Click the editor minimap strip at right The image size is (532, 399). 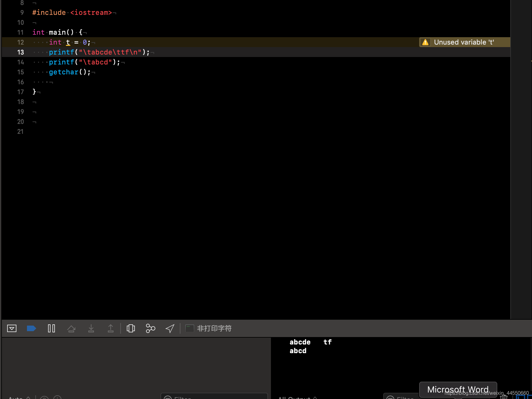[x=521, y=159]
